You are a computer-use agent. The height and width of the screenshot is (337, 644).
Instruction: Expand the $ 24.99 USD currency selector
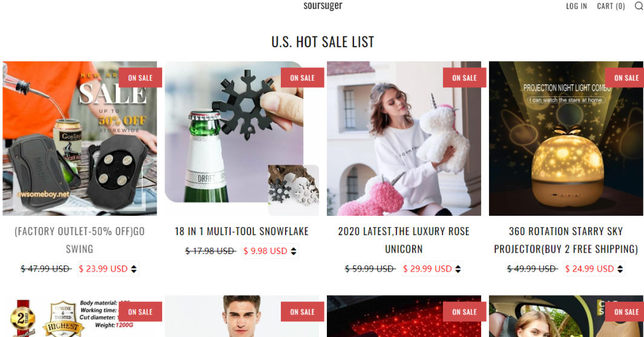click(x=595, y=269)
